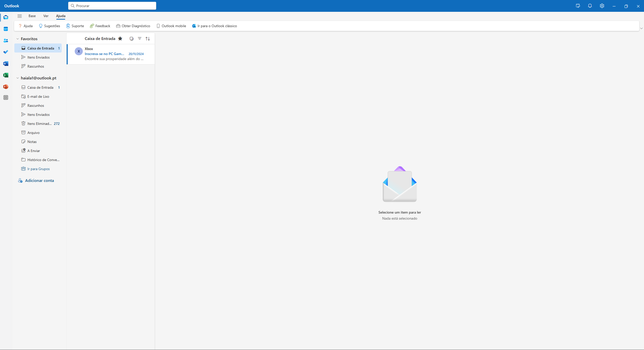Launch Excel from the sidebar
This screenshot has height=350, width=644.
[x=6, y=75]
